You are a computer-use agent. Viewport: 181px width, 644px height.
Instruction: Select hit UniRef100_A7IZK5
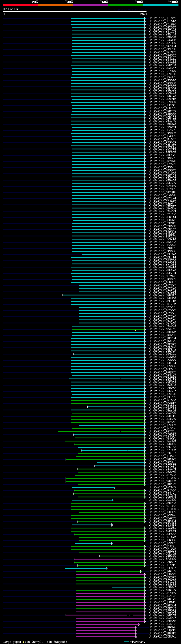click(162, 304)
